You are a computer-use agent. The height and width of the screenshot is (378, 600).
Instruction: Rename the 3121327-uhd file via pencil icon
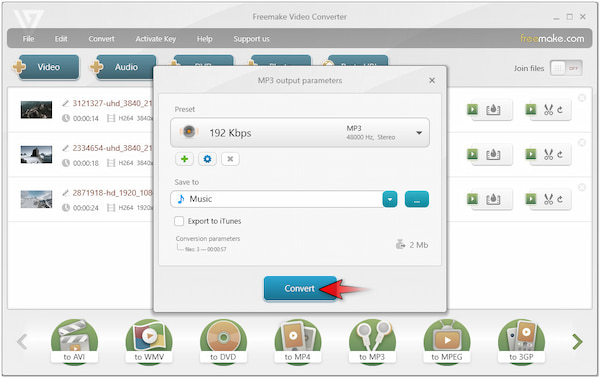[x=65, y=103]
